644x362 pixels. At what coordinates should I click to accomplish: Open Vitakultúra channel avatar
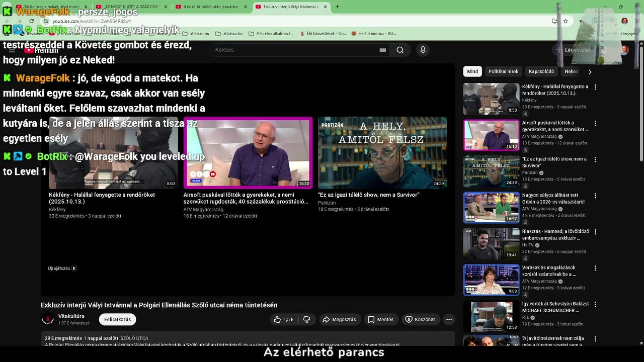coord(47,319)
